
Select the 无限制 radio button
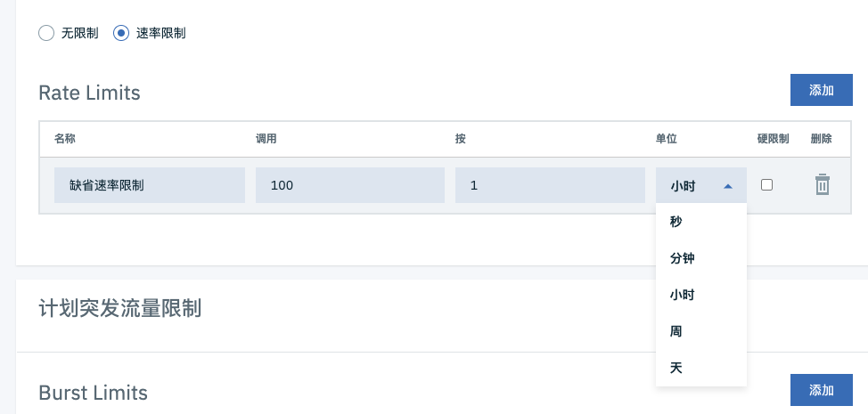tap(46, 34)
